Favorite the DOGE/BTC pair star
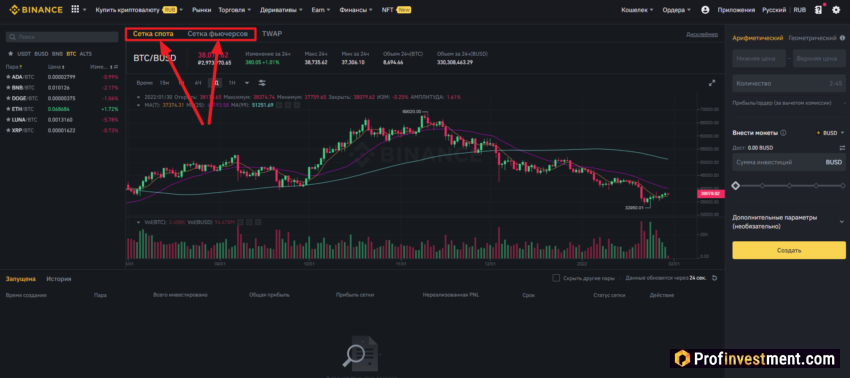 tap(8, 98)
